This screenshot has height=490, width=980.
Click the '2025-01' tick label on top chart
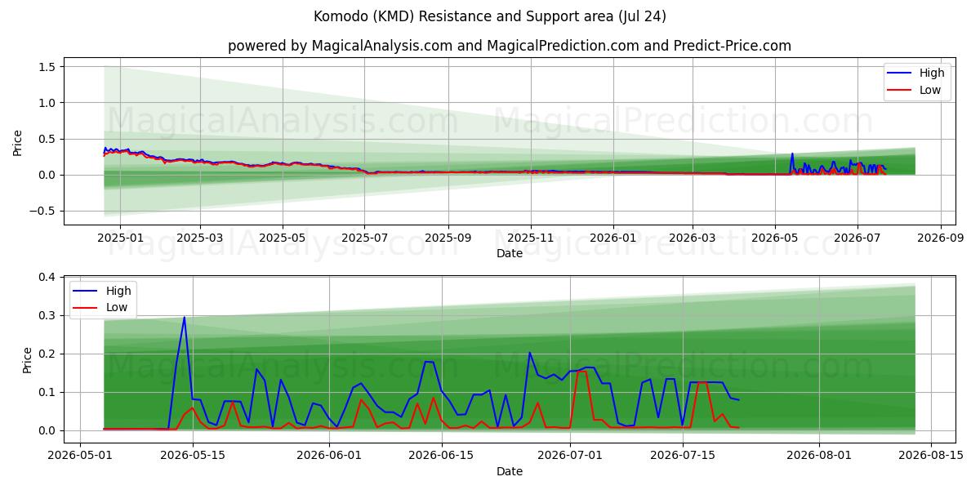pos(120,238)
